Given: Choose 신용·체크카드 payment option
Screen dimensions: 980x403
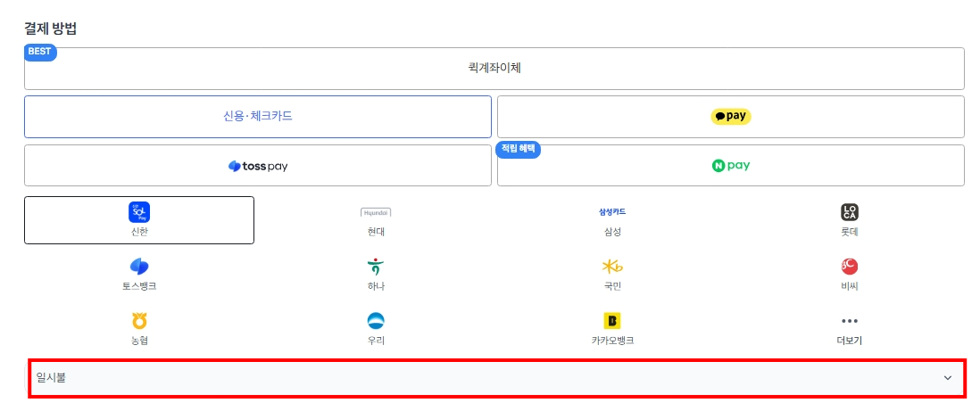Looking at the screenshot, I should click(x=258, y=116).
